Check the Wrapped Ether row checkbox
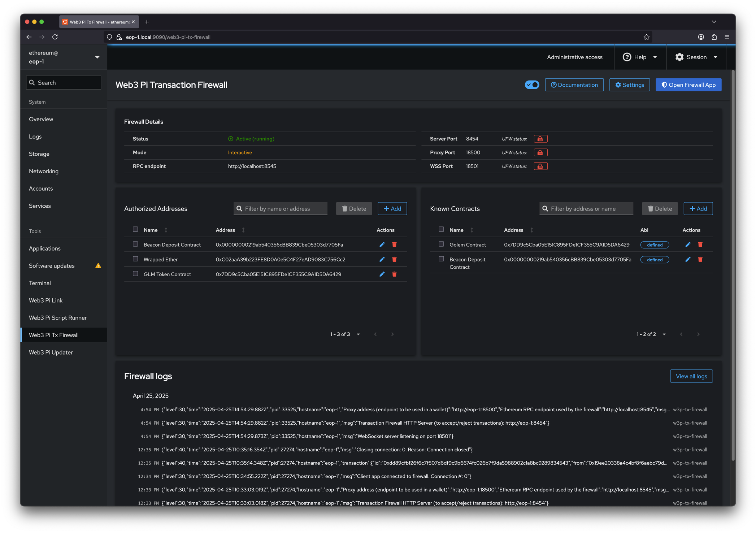Viewport: 756px width, 533px height. [x=135, y=259]
